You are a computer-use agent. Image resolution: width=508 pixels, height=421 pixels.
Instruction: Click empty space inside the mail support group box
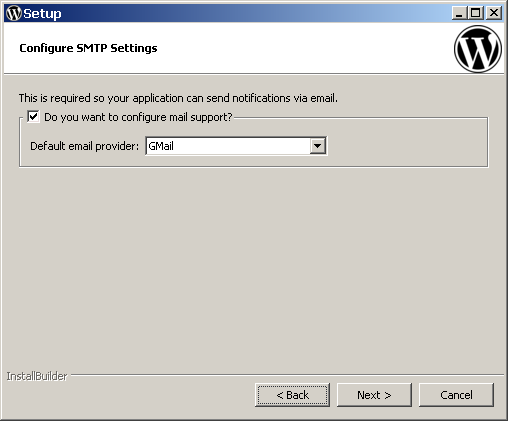[407, 147]
